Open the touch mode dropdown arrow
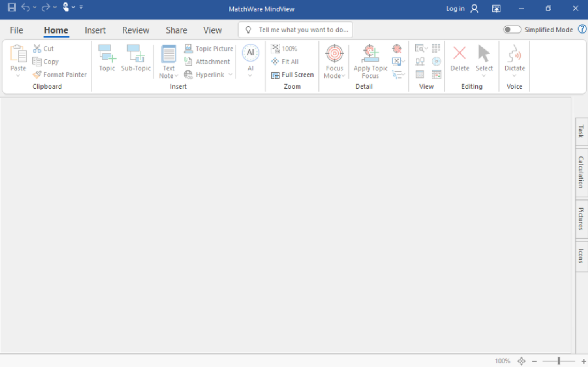This screenshot has height=367, width=588. coord(73,7)
